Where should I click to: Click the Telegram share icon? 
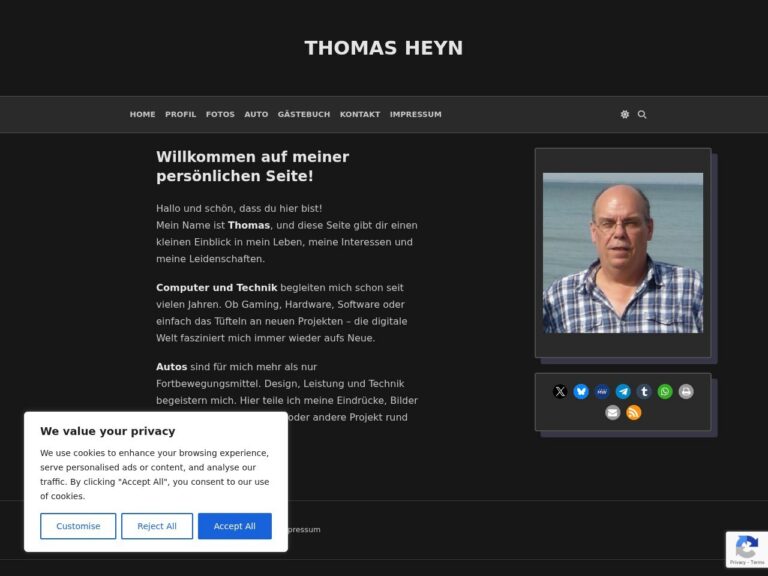[623, 392]
